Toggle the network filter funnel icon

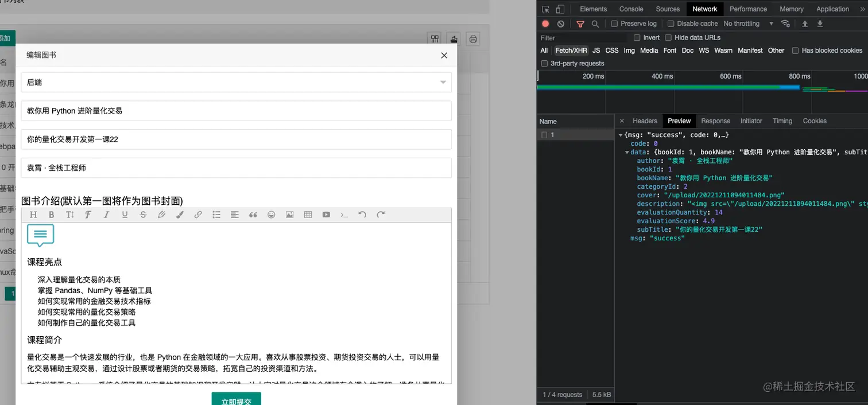[x=580, y=24]
